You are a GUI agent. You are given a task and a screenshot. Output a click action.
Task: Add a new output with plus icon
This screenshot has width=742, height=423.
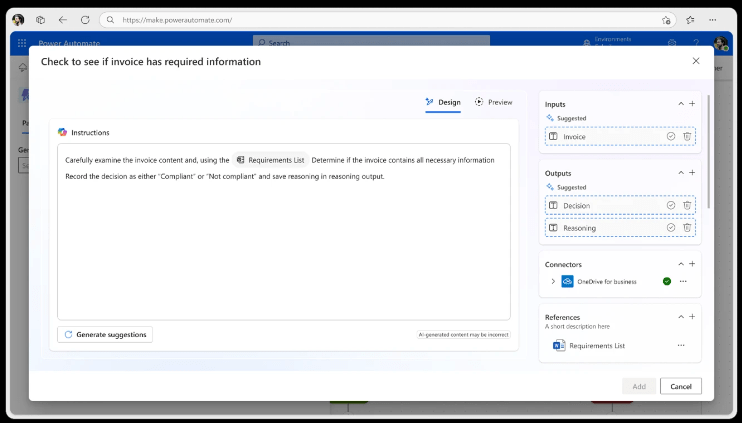pyautogui.click(x=692, y=173)
